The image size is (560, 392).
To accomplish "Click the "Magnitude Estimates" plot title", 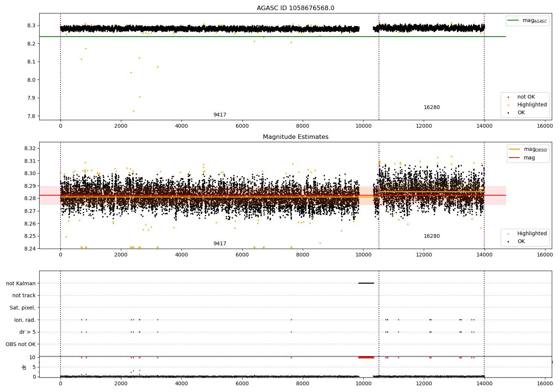I will pyautogui.click(x=295, y=137).
